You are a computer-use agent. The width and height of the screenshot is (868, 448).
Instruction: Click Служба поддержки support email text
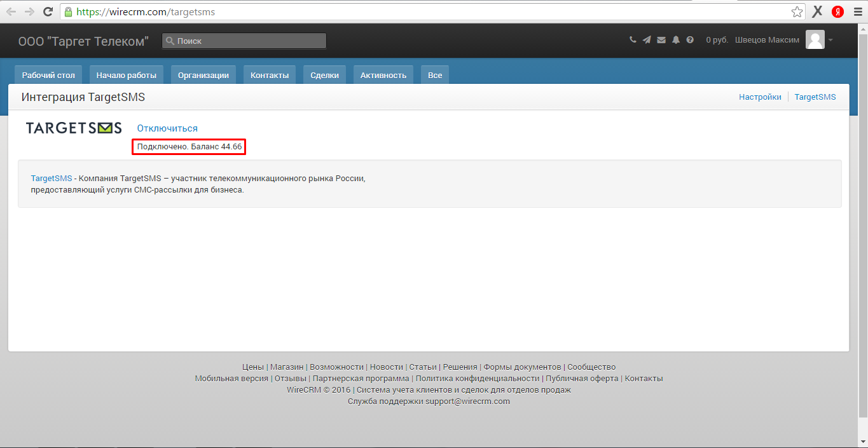429,402
